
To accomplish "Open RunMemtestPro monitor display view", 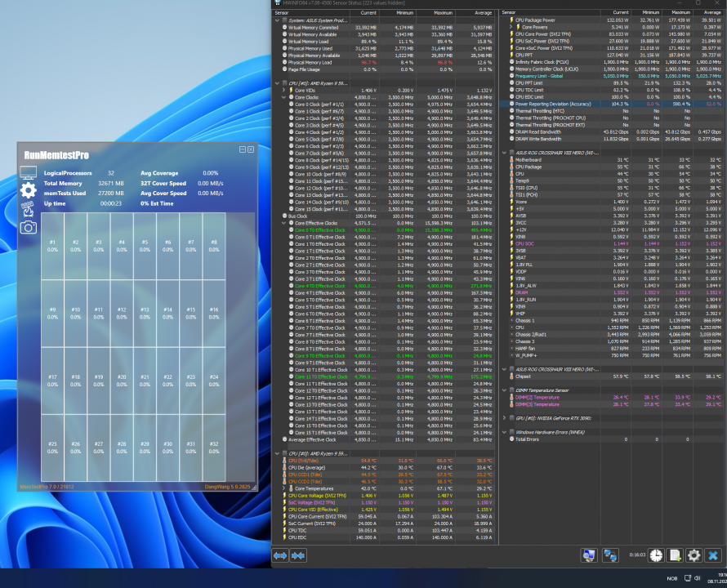I will point(29,172).
